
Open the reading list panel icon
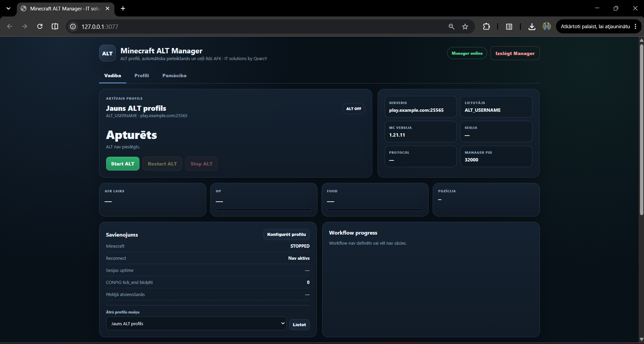pos(509,27)
